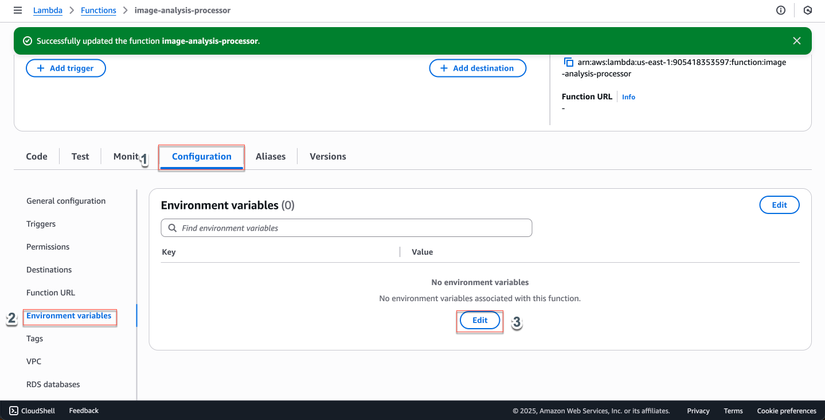
Task: Switch to the Monitor tab
Action: (x=126, y=156)
